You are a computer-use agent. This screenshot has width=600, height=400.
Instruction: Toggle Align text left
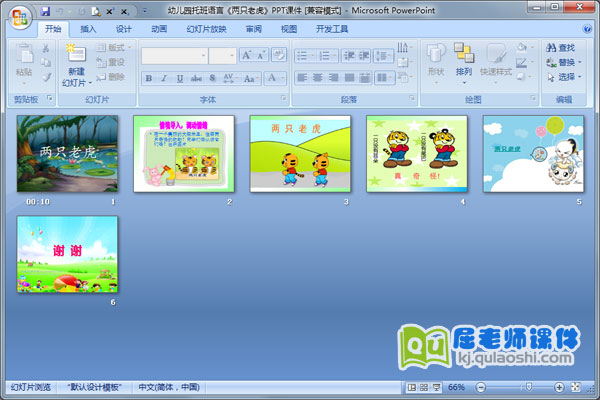click(x=302, y=78)
